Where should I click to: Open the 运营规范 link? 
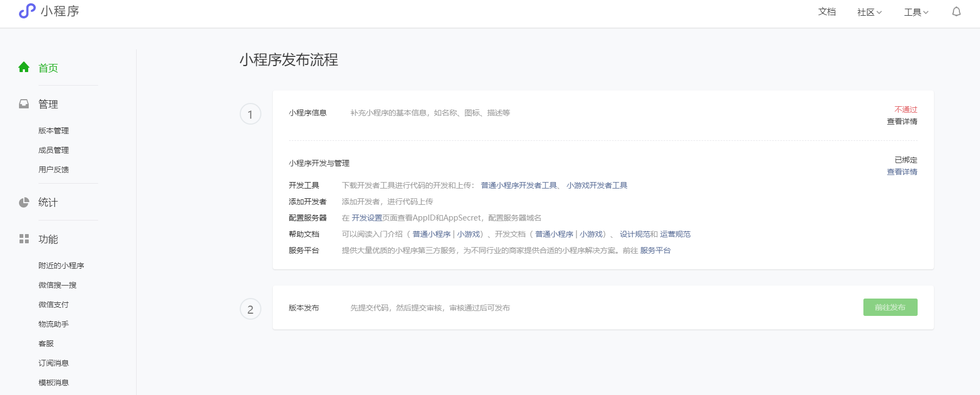pos(675,234)
